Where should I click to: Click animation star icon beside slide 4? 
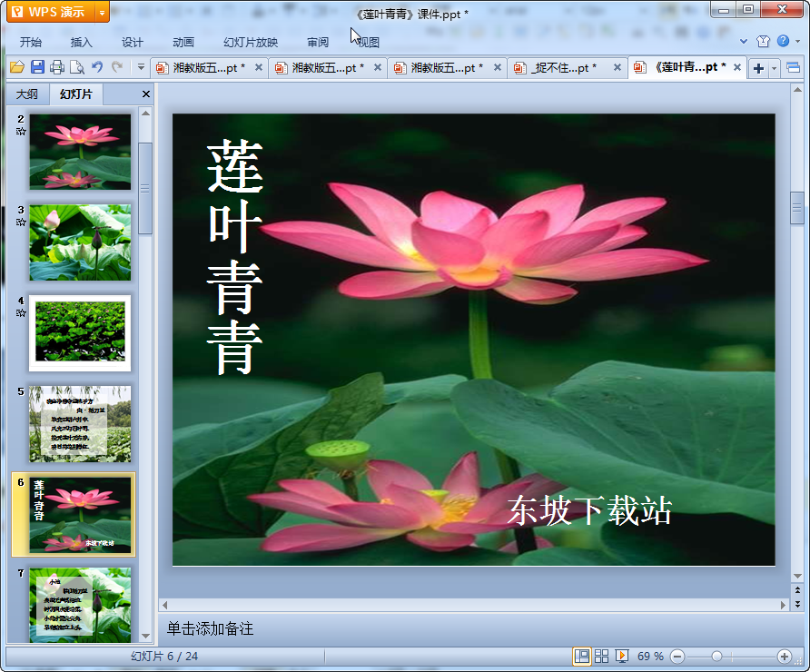pos(21,313)
